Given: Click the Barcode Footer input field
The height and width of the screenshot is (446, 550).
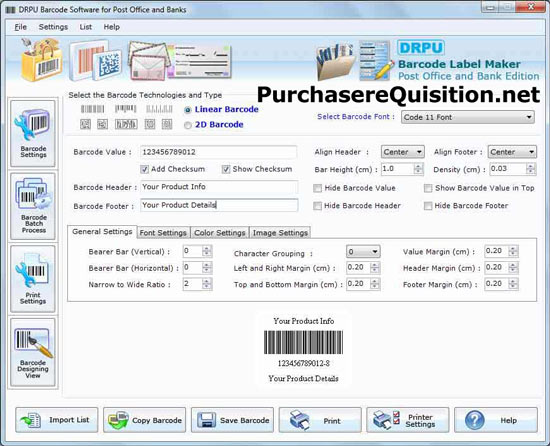Looking at the screenshot, I should [219, 205].
